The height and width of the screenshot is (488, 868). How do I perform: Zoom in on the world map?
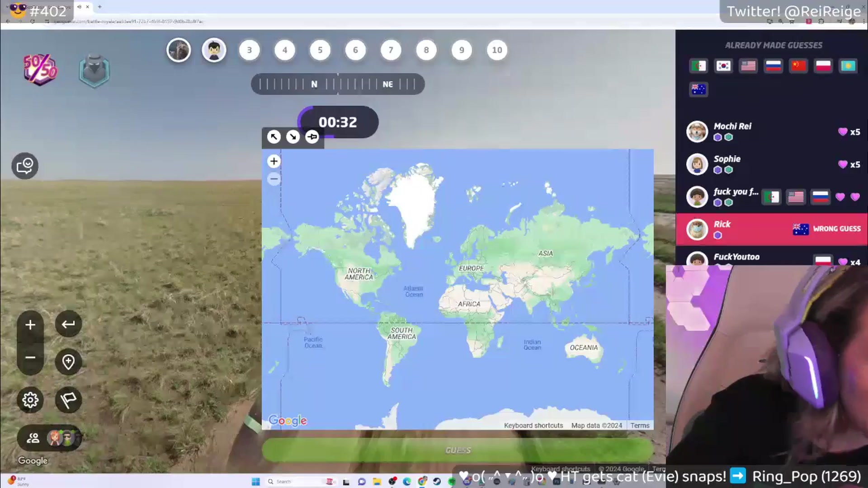[274, 161]
